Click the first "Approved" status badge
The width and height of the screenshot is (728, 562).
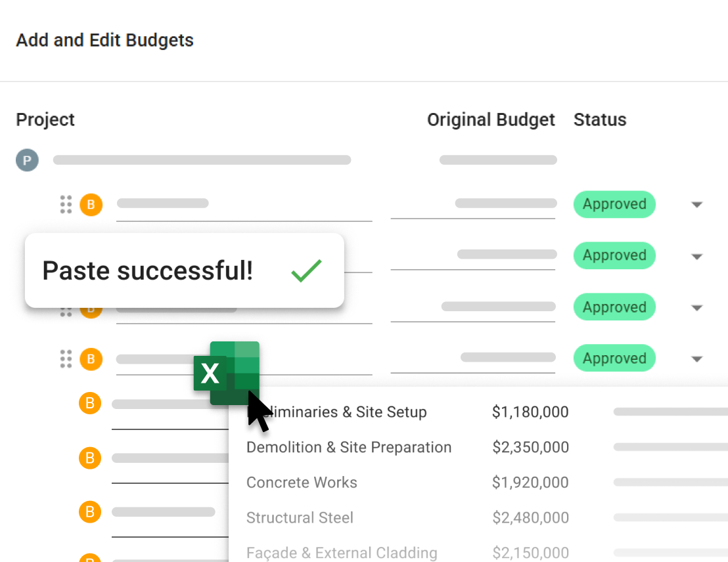[x=614, y=204]
